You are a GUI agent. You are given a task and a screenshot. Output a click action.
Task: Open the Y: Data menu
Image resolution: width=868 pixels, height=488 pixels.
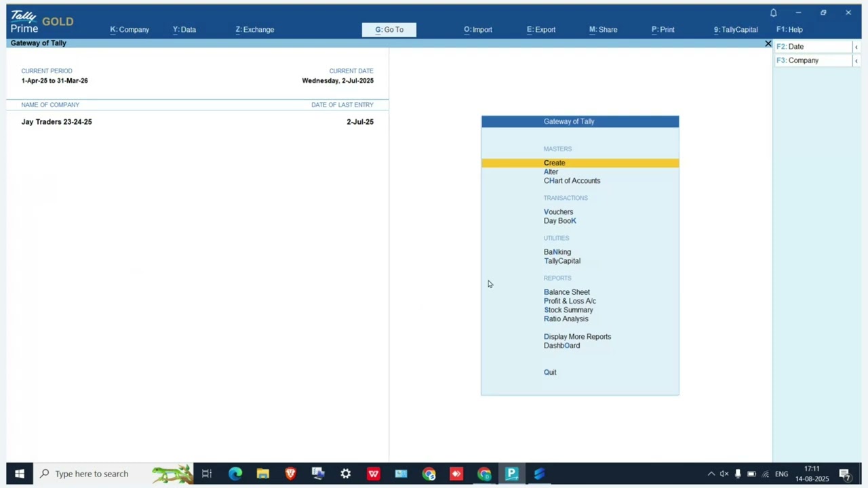184,30
